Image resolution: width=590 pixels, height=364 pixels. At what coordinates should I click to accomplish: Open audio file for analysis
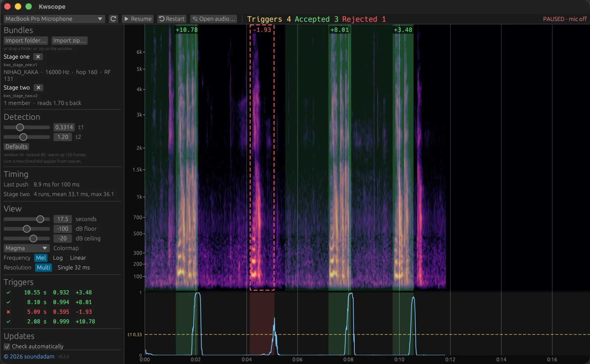click(x=214, y=19)
